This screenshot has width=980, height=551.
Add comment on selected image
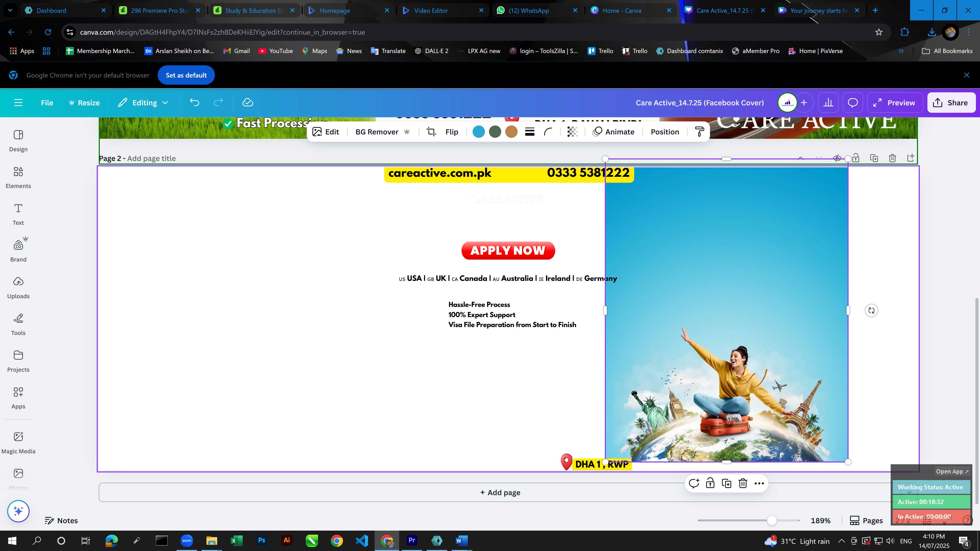(694, 483)
